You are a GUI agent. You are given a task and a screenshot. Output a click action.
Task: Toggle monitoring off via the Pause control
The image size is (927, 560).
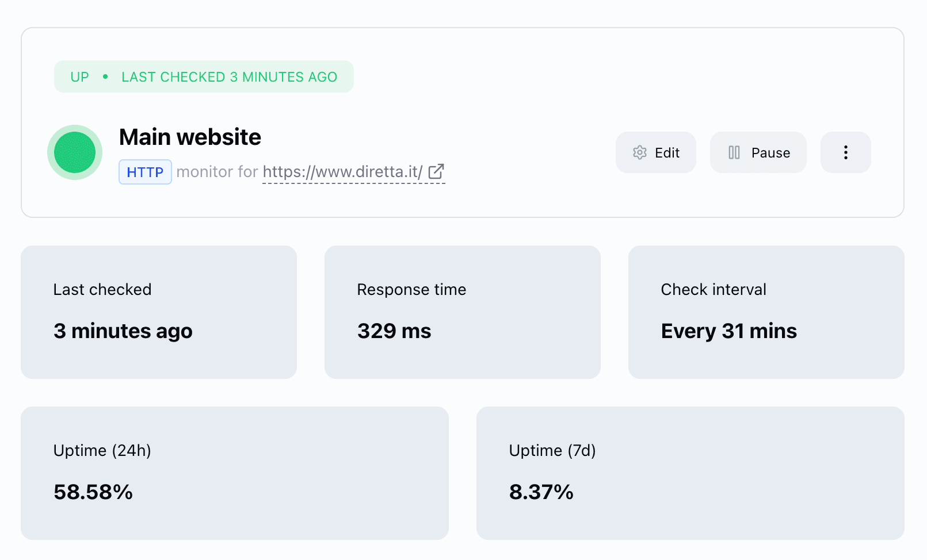click(x=758, y=152)
